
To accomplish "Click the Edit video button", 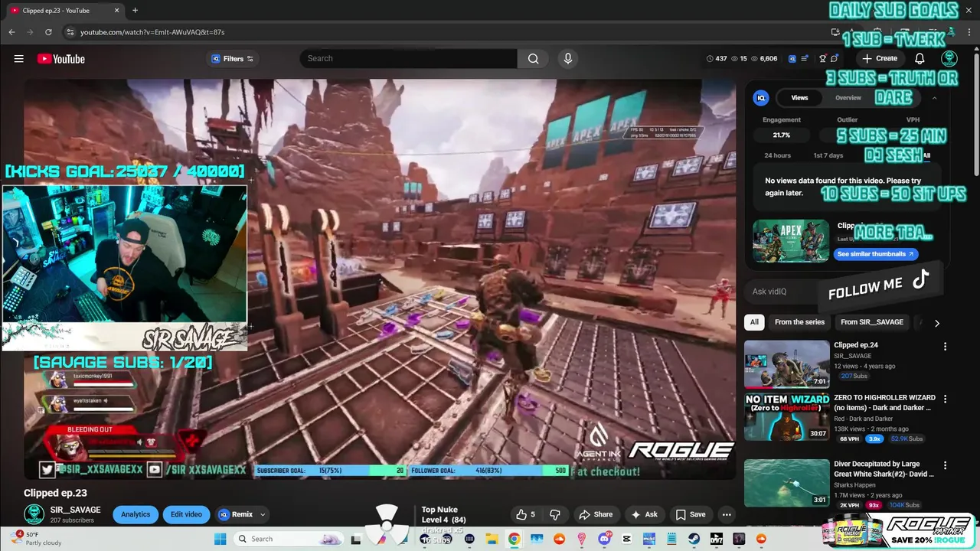I will (186, 514).
